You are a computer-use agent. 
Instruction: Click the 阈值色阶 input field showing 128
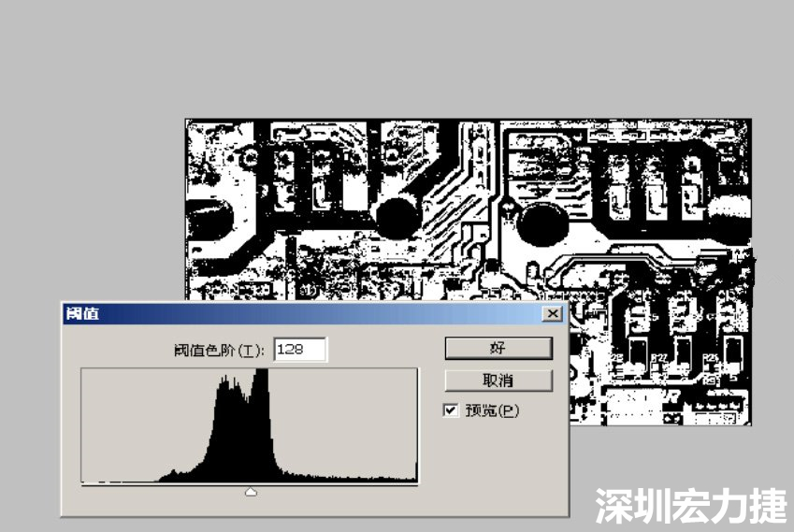point(299,350)
